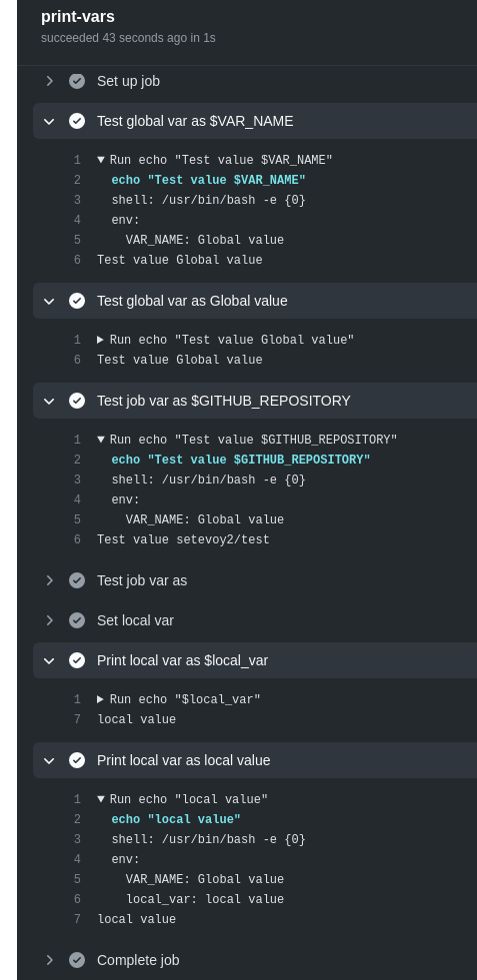The height and width of the screenshot is (980, 477).
Task: Click success check icon beside Test global var as $VAR_NAME
Action: (x=77, y=121)
